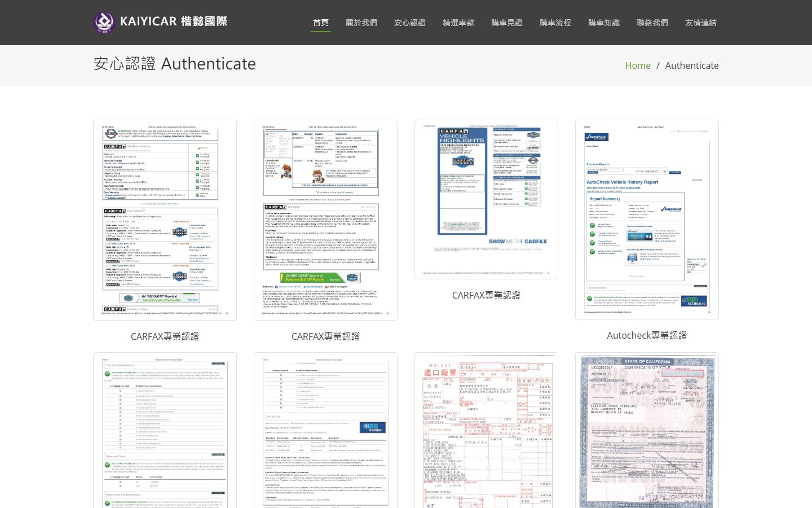Open CARFAX Vehicle Highlights thumbnail

click(486, 199)
